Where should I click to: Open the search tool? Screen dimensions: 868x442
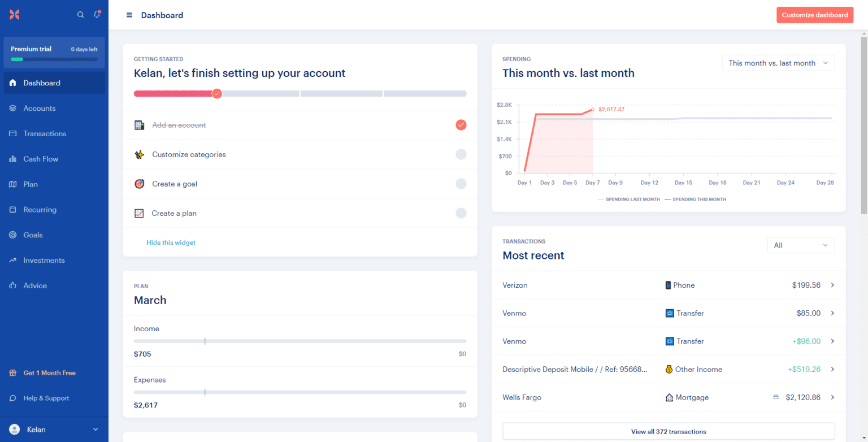pyautogui.click(x=80, y=15)
